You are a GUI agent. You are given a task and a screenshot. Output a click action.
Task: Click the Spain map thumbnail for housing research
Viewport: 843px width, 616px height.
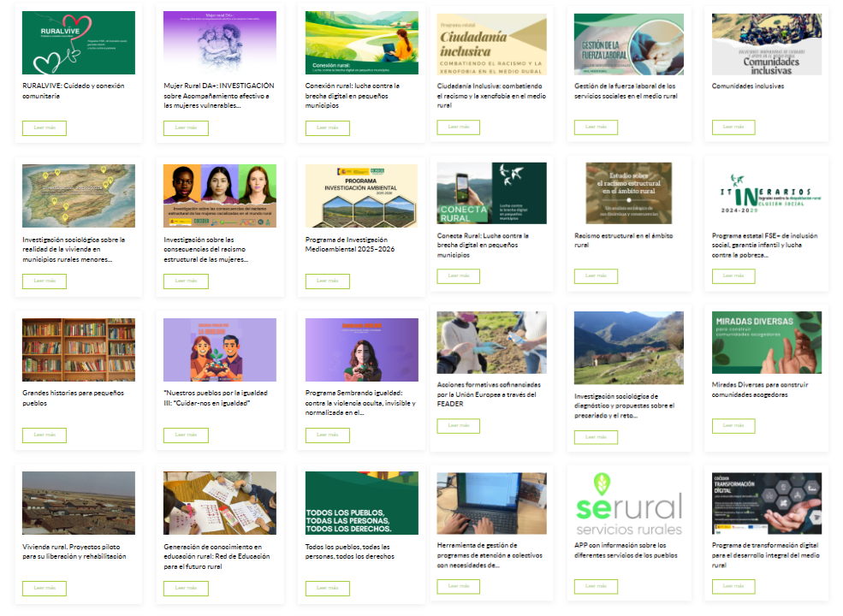pyautogui.click(x=79, y=196)
